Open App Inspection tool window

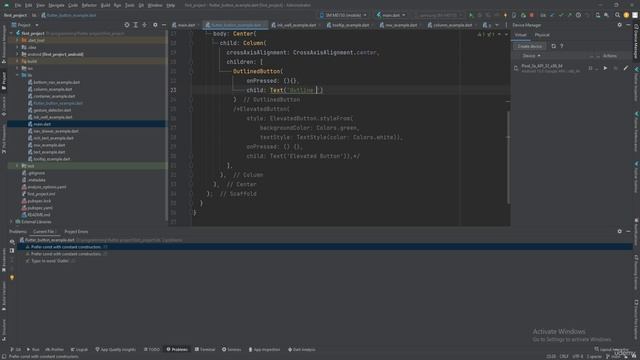264,349
